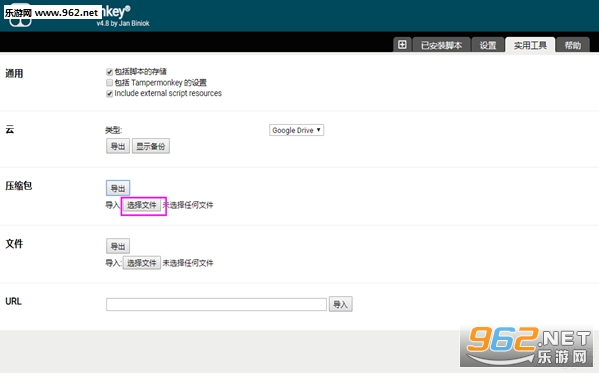Click the 压缩包 section heading
599x373 pixels.
pyautogui.click(x=19, y=186)
